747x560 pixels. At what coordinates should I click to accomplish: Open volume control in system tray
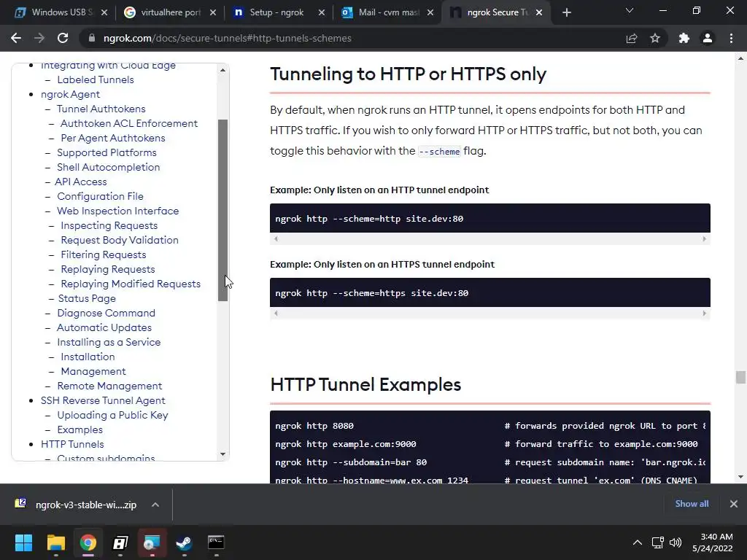pyautogui.click(x=676, y=542)
